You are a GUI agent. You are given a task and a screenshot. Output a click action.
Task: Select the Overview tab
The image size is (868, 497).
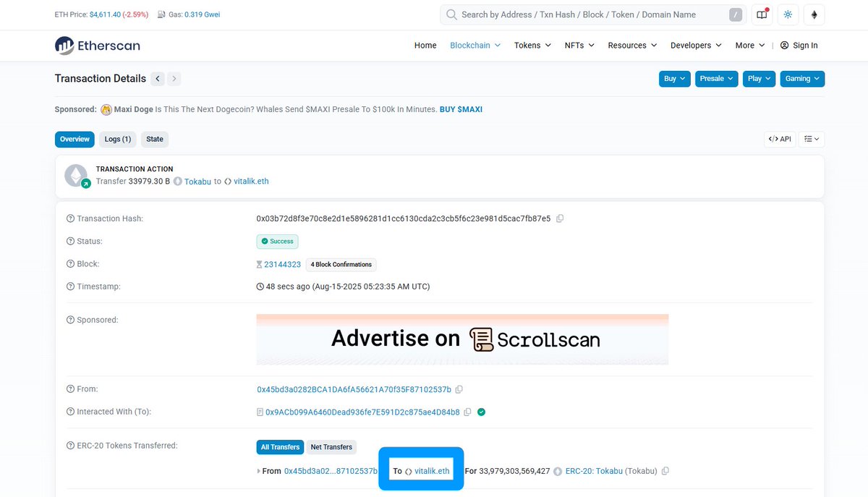click(x=75, y=139)
